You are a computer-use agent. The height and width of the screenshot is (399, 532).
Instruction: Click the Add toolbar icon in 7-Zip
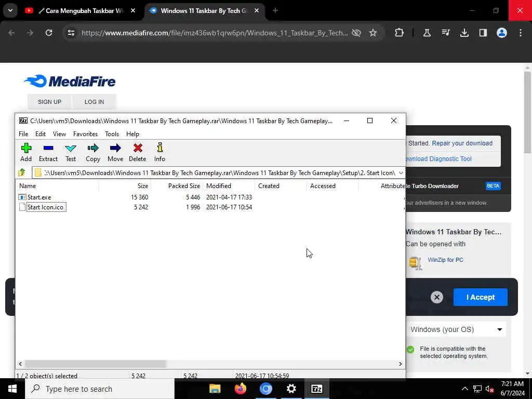(x=26, y=152)
